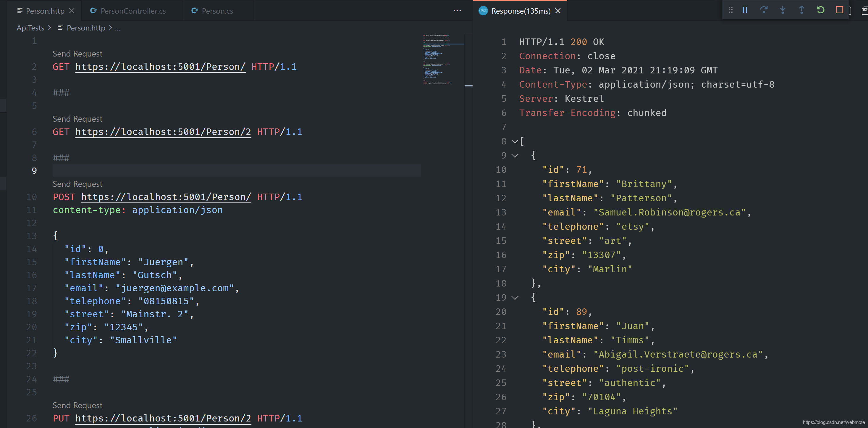Click ApiTests in the breadcrumb

[30, 28]
